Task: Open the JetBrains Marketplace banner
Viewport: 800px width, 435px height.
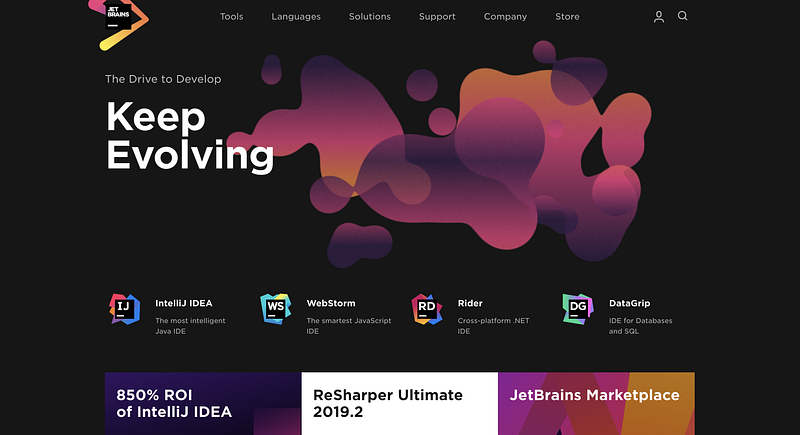Action: pos(596,403)
